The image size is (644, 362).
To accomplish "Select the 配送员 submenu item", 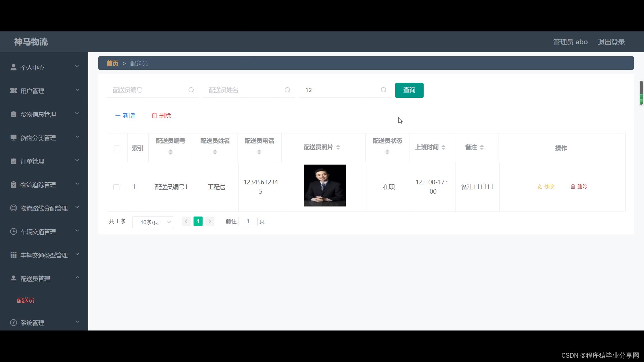I will click(25, 300).
